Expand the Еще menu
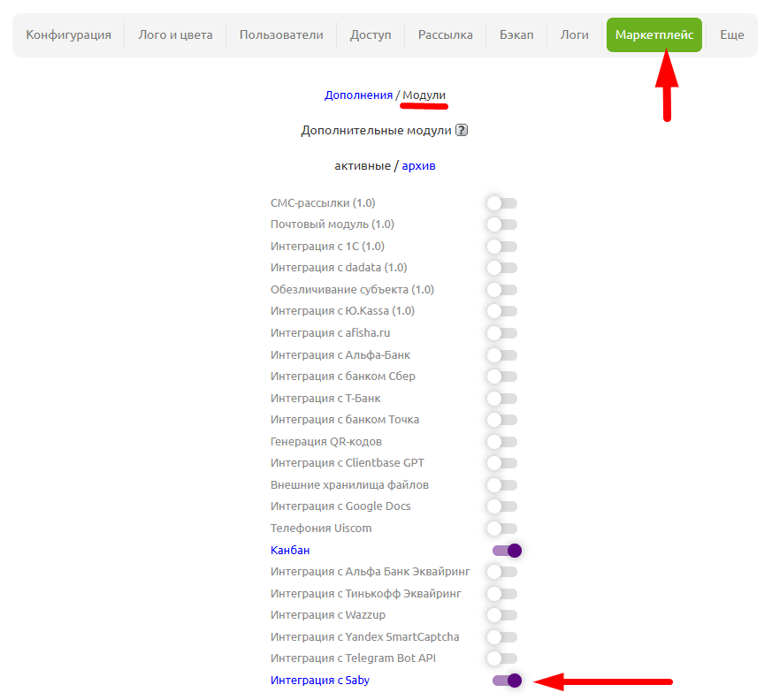 (x=731, y=35)
